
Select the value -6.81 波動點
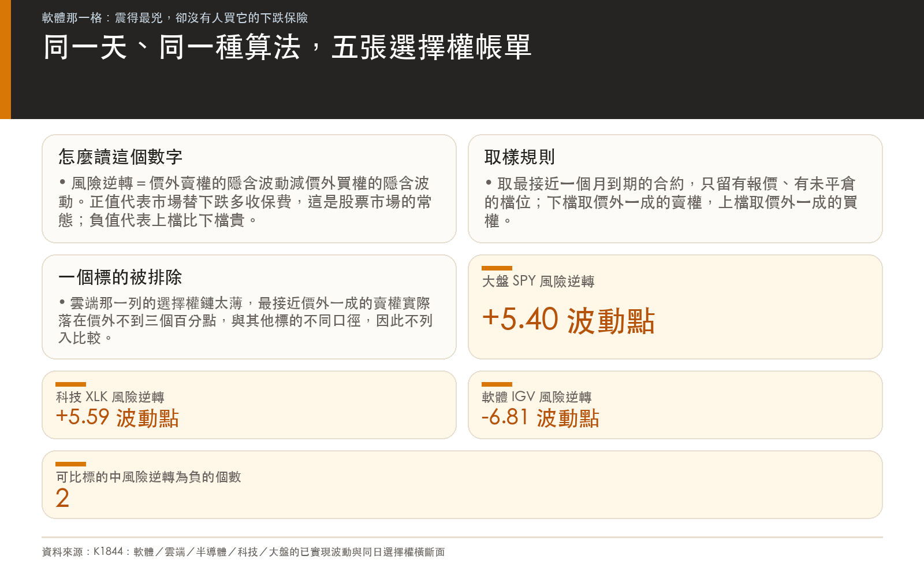click(x=541, y=417)
